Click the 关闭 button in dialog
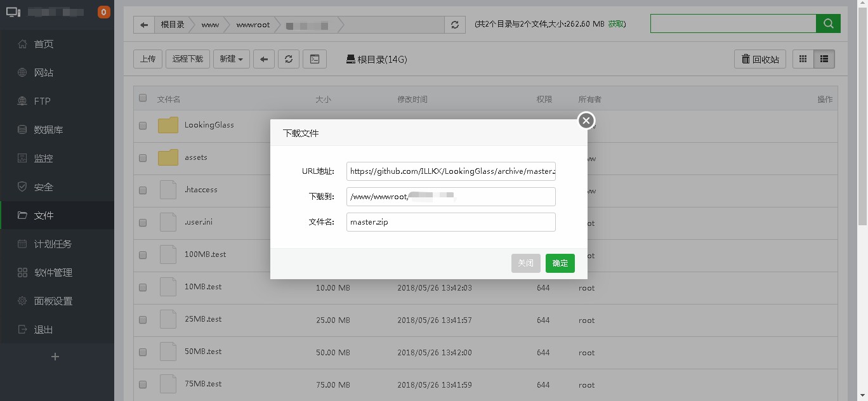This screenshot has width=868, height=401. (525, 263)
